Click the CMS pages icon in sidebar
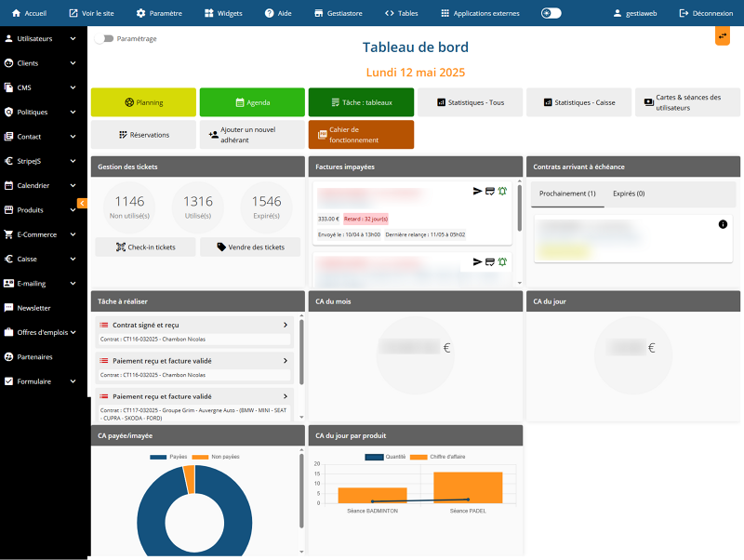The image size is (744, 560). pyautogui.click(x=8, y=87)
